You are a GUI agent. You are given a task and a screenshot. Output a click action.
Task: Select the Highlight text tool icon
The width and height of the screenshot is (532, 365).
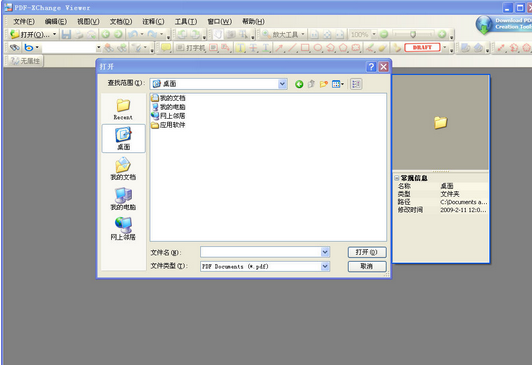(240, 48)
